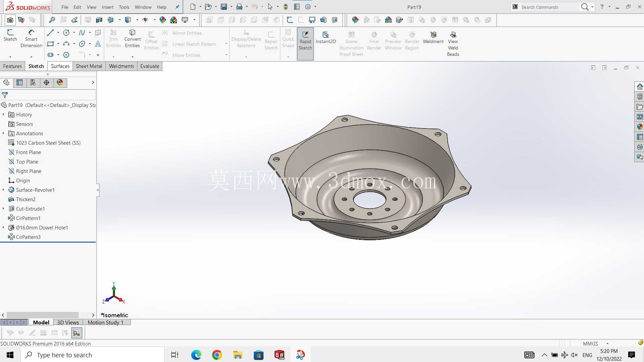Open the Motion Study 1 tab
The image size is (644, 362).
click(x=106, y=322)
